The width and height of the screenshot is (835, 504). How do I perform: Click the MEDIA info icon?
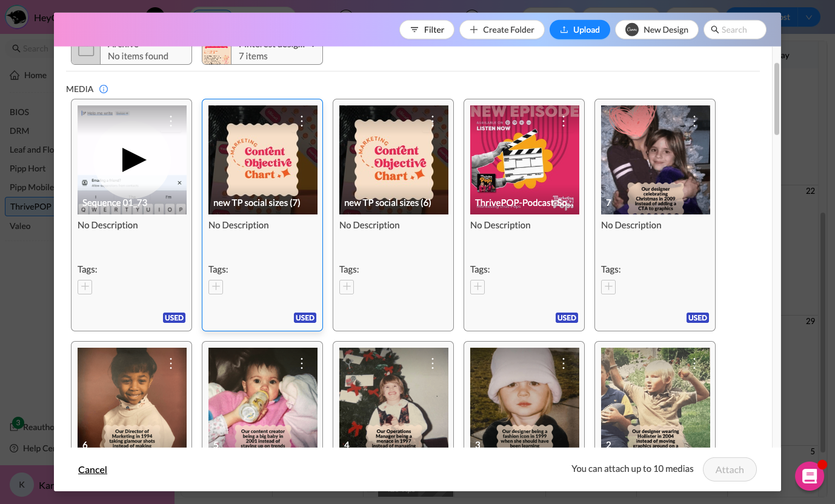104,89
